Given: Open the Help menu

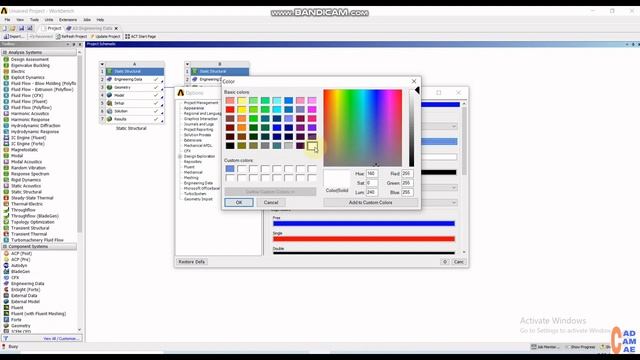Looking at the screenshot, I should coord(100,20).
